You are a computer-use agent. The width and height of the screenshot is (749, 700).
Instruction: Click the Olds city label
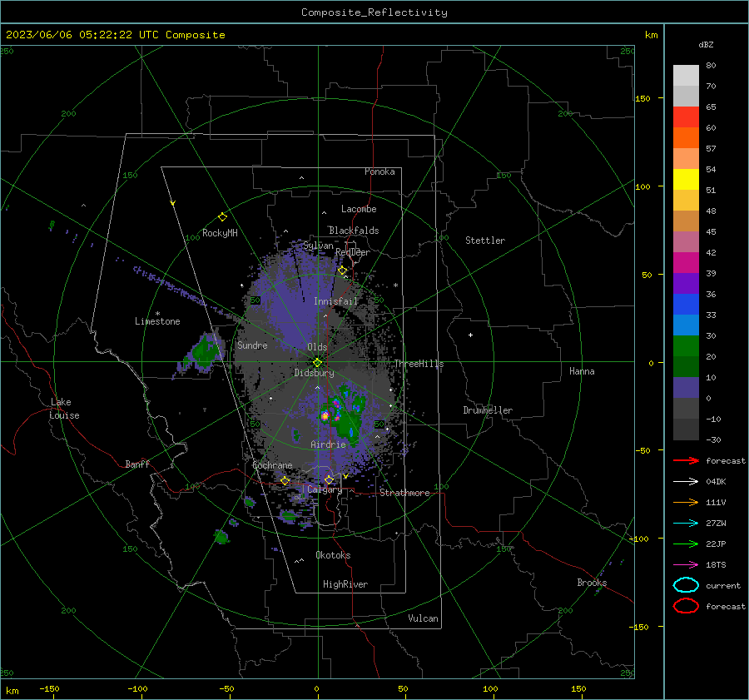click(x=317, y=347)
